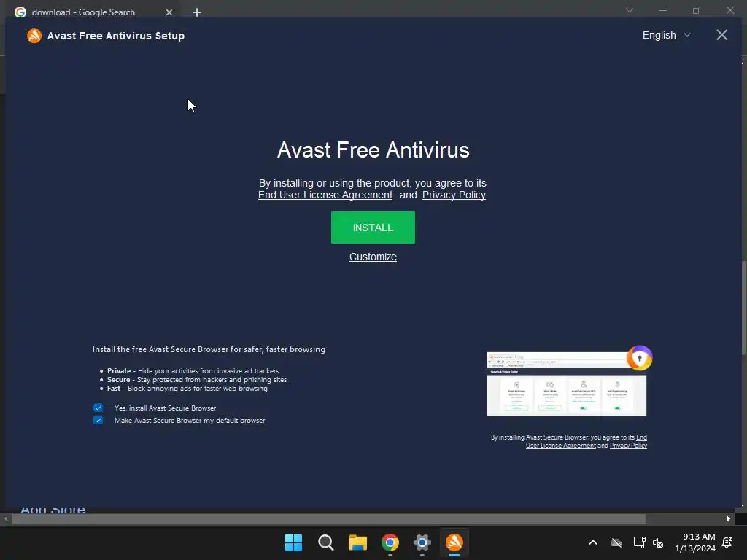
Task: Click the muted volume tray icon
Action: click(x=658, y=542)
